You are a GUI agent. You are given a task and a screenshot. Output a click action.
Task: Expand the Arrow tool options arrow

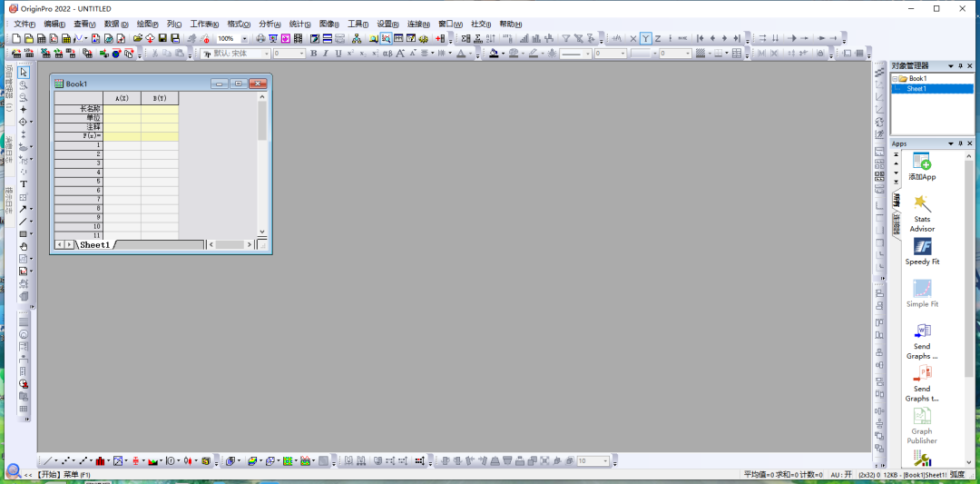click(x=31, y=209)
